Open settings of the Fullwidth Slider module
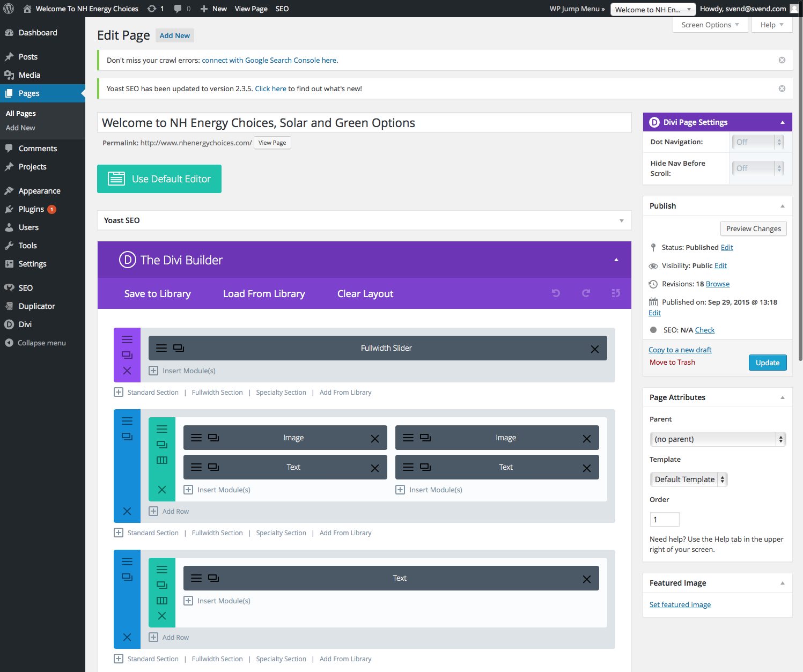Screen dimensions: 803x672 [x=161, y=348]
